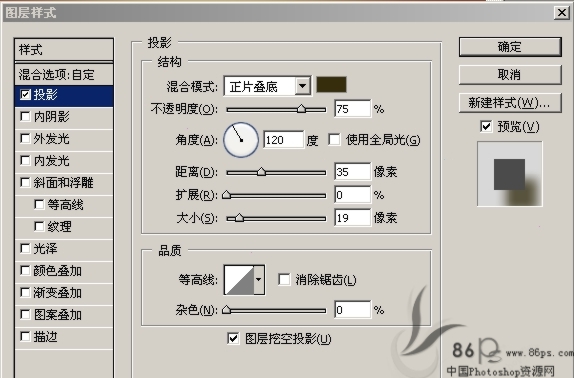Click the 大小 value field 19
Image resolution: width=574 pixels, height=378 pixels.
353,218
